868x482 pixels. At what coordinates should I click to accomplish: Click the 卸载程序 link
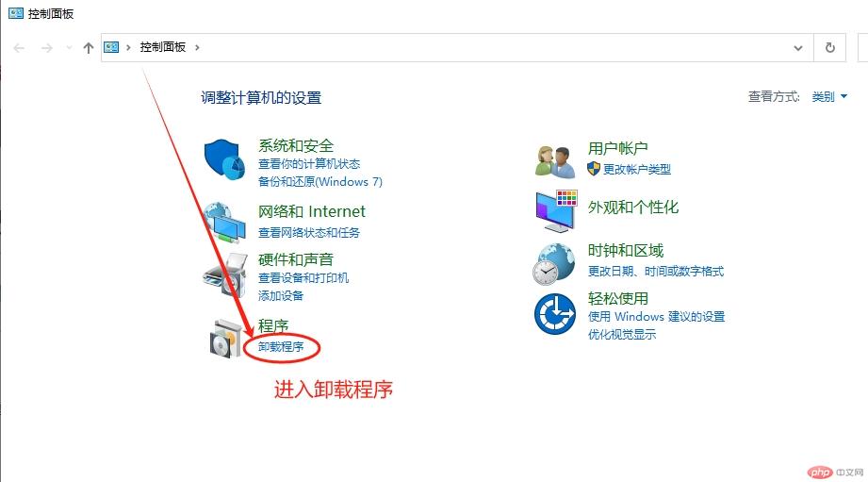[x=281, y=347]
